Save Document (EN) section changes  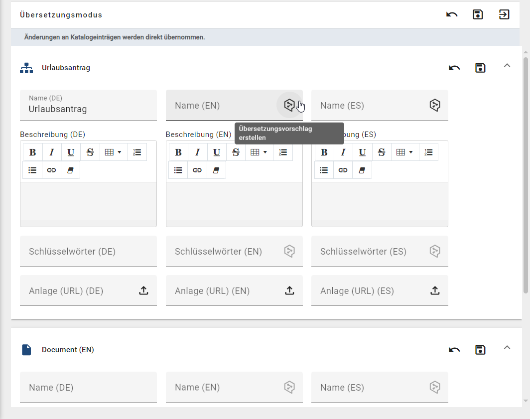point(480,349)
